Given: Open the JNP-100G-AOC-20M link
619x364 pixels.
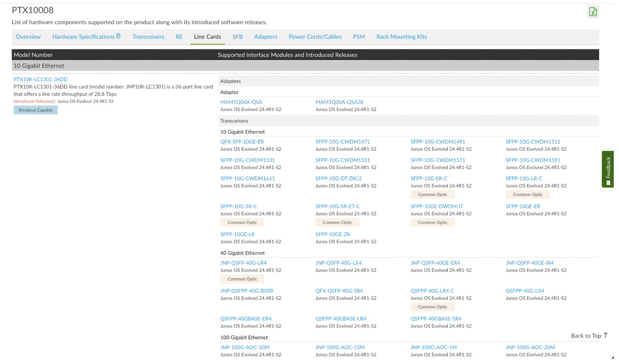Looking at the screenshot, I should [x=530, y=347].
